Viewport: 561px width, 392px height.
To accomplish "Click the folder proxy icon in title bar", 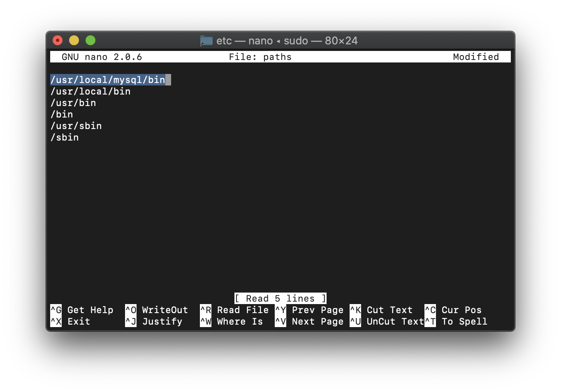I will pyautogui.click(x=206, y=41).
